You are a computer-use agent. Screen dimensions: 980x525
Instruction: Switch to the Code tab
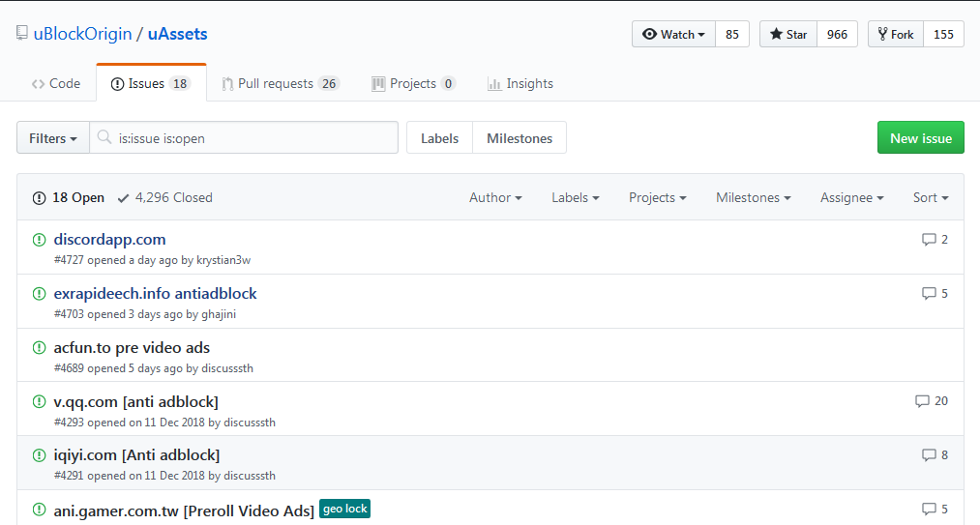pos(55,84)
